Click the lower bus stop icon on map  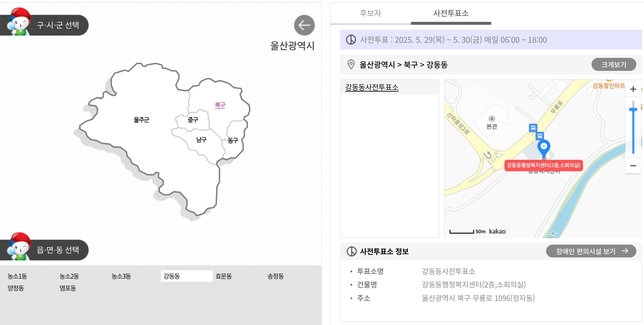click(540, 136)
